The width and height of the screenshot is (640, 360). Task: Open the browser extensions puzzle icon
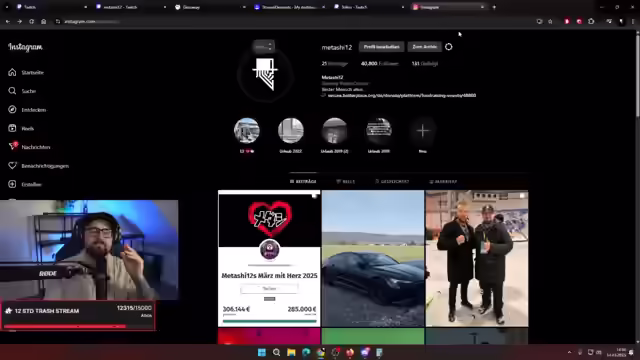591,21
